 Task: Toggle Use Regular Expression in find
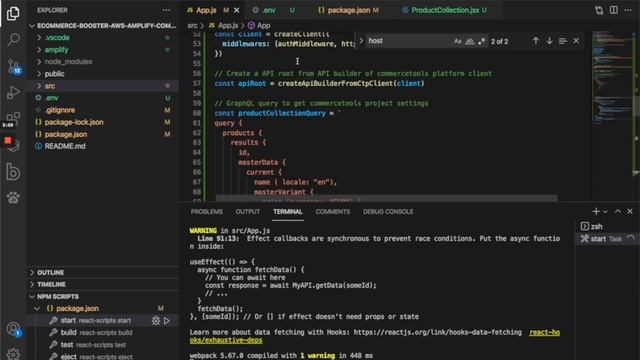click(x=482, y=41)
